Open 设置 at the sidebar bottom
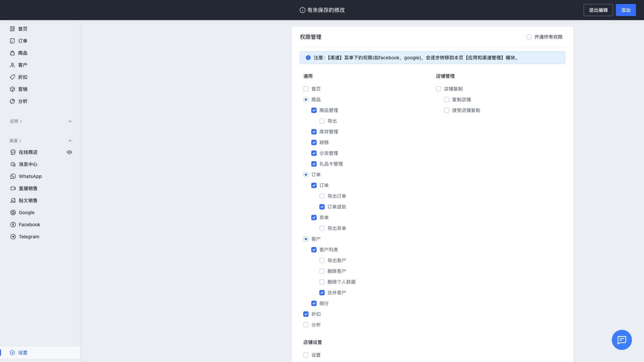This screenshot has height=362, width=644. point(22,353)
